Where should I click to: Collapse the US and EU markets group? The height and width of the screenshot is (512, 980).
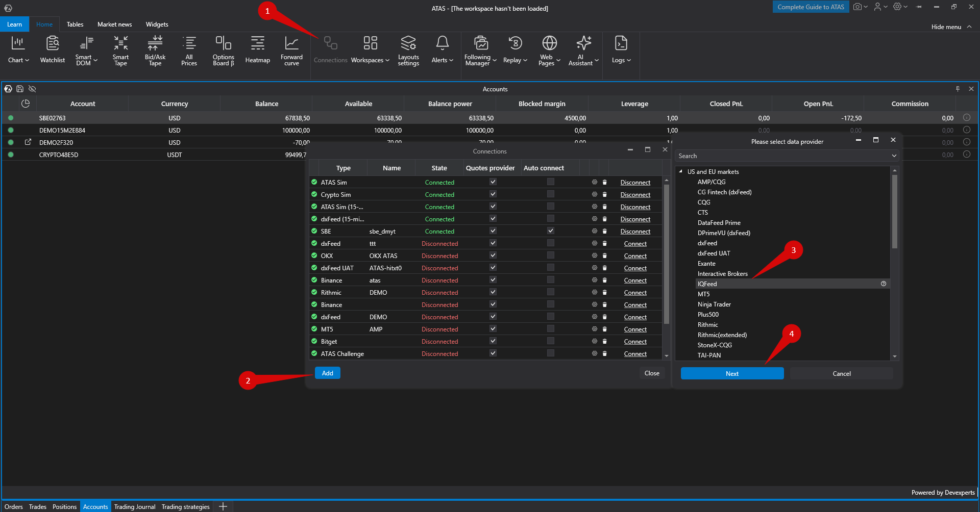[x=681, y=171]
